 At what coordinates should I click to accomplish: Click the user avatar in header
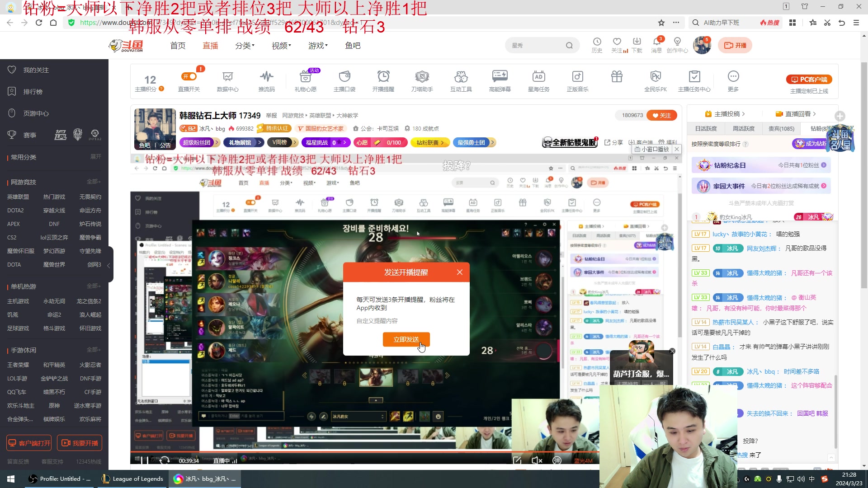pos(702,45)
